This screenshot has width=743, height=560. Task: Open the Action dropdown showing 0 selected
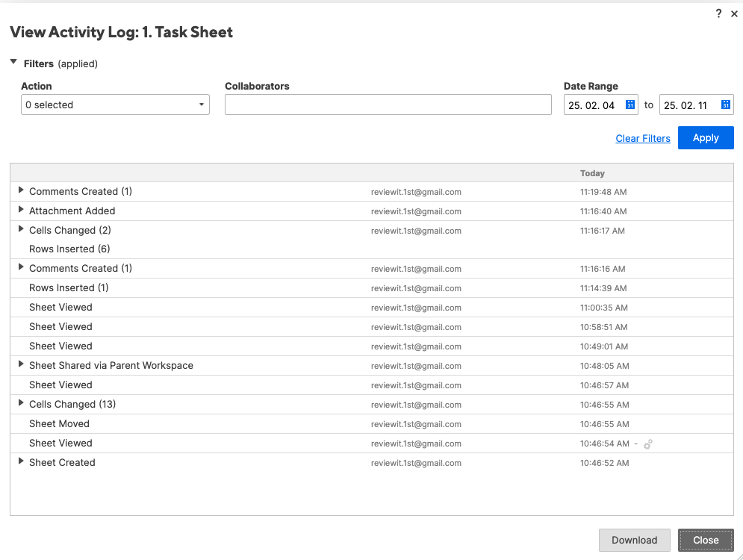[115, 105]
